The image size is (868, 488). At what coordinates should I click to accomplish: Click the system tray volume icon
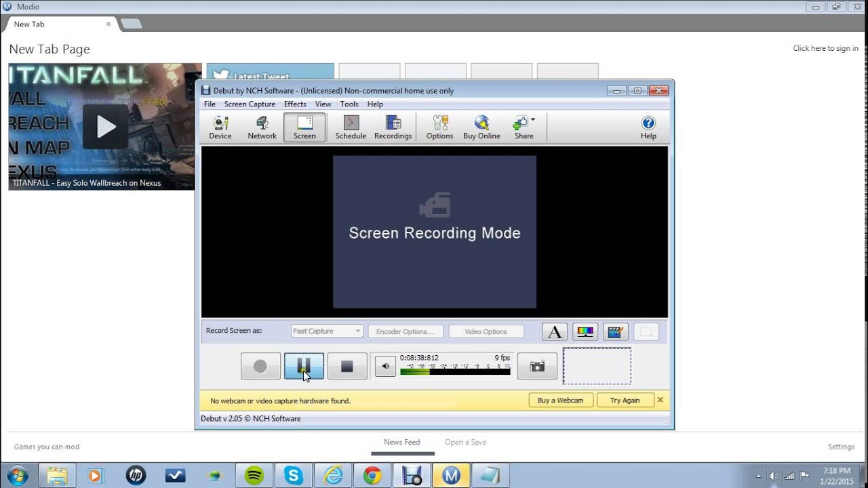click(x=774, y=476)
